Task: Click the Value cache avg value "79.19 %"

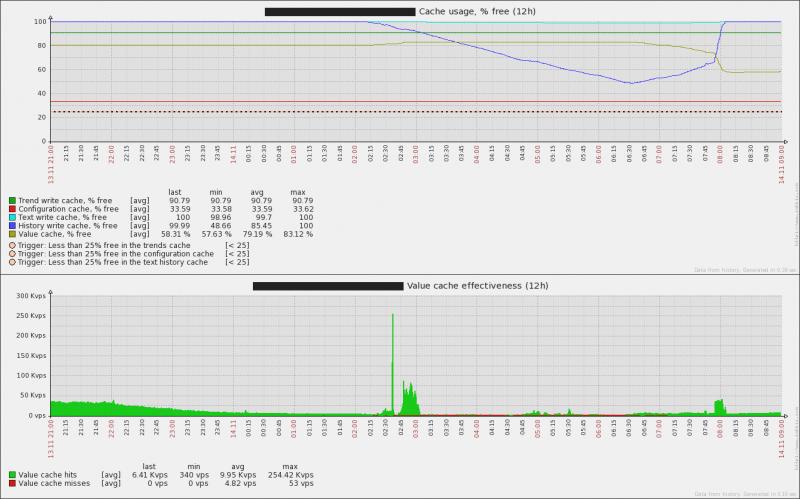Action: 257,234
